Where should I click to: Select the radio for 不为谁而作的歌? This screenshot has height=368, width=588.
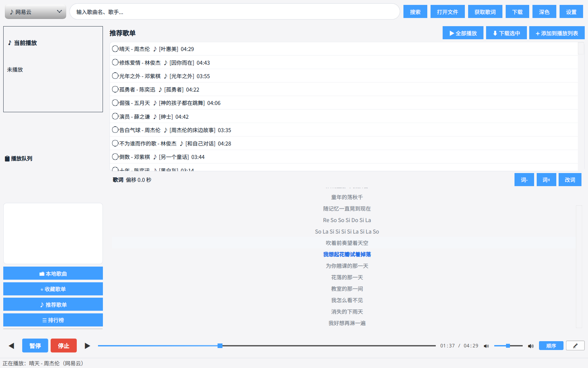tap(115, 143)
